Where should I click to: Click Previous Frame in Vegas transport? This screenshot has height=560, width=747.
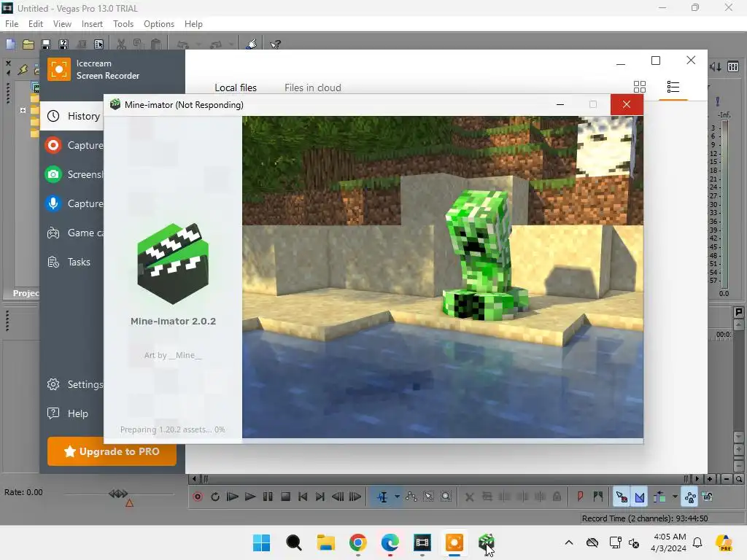tap(338, 497)
